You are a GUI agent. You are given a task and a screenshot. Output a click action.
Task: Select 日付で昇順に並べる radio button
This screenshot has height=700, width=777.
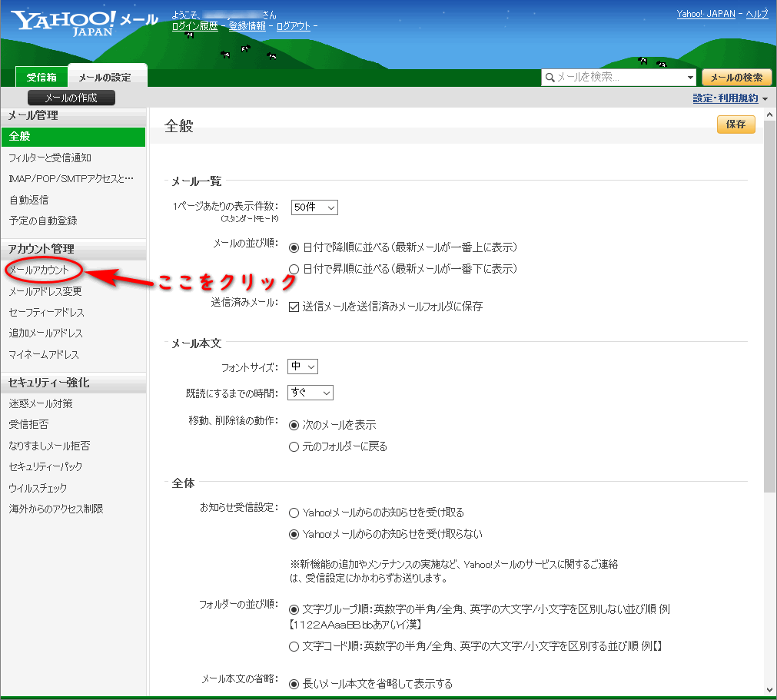coord(294,269)
